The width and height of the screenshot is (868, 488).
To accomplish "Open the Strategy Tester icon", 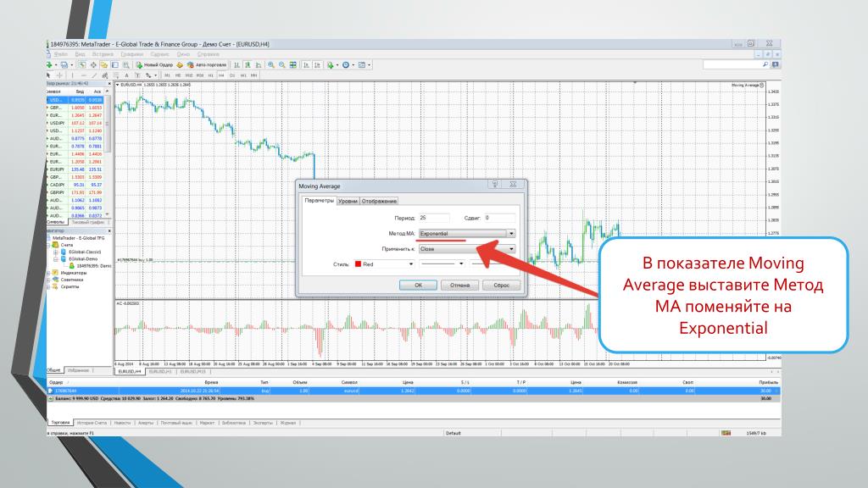I will click(126, 64).
